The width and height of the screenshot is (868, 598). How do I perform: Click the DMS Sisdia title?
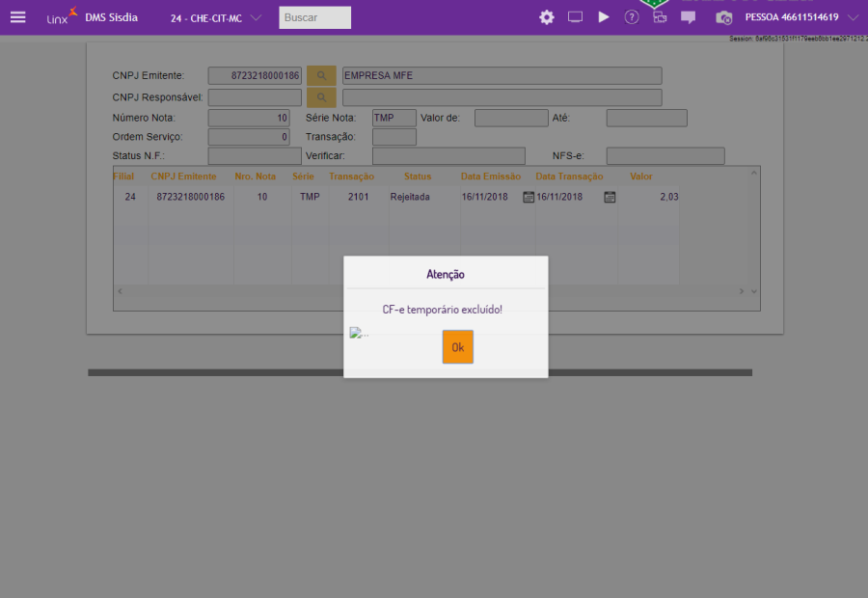111,17
